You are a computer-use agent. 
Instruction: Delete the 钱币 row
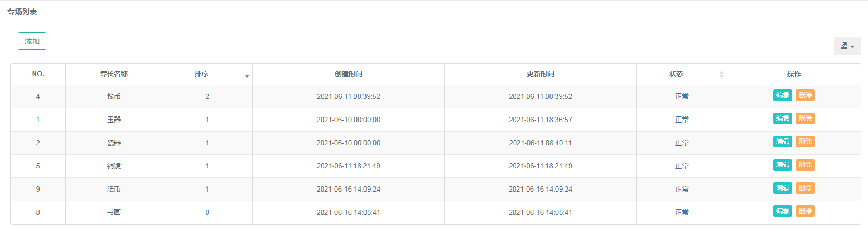point(805,95)
